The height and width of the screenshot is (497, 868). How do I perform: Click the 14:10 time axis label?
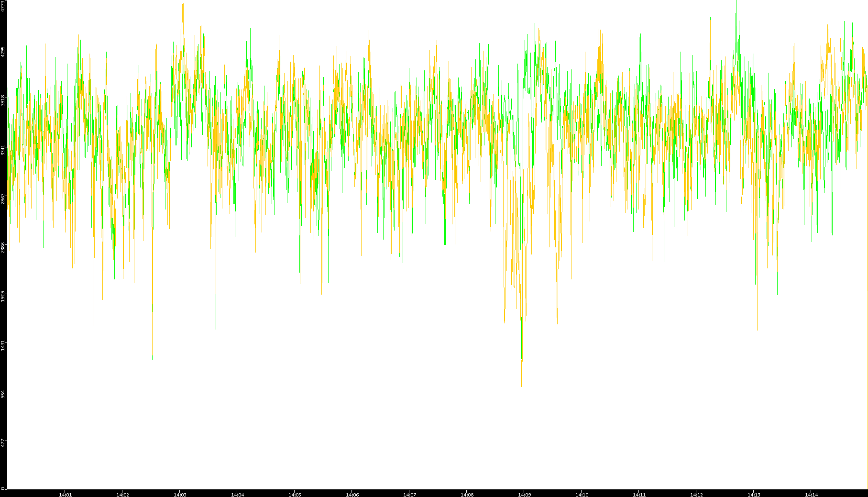[x=582, y=494]
